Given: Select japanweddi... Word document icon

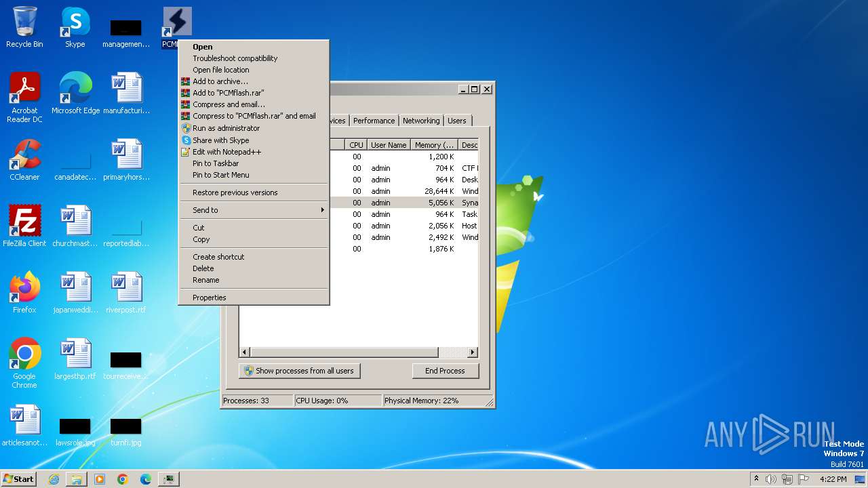Looking at the screenshot, I should (x=75, y=293).
